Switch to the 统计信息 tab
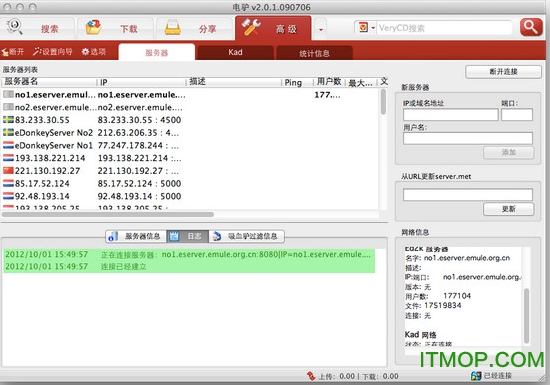The width and height of the screenshot is (550, 385). (x=314, y=53)
